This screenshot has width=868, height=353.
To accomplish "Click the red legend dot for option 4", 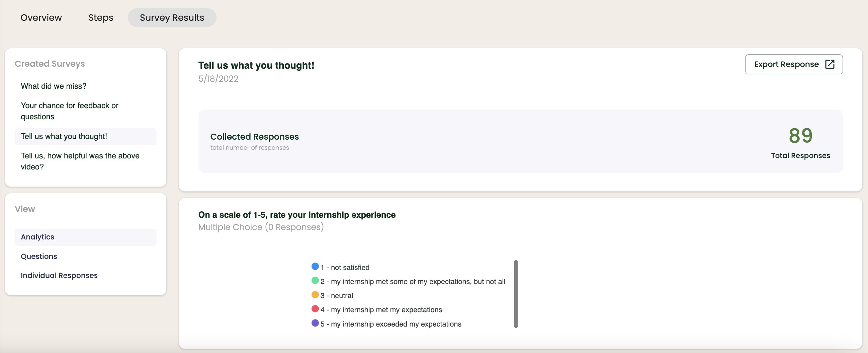I will tap(315, 309).
